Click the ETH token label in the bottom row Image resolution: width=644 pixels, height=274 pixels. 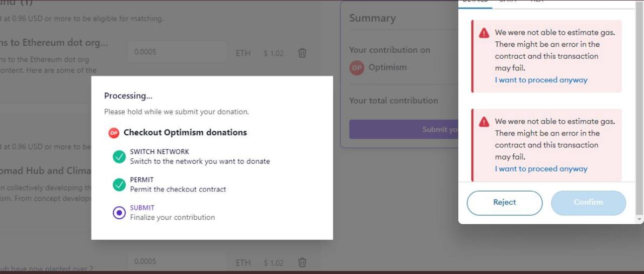[x=243, y=262]
